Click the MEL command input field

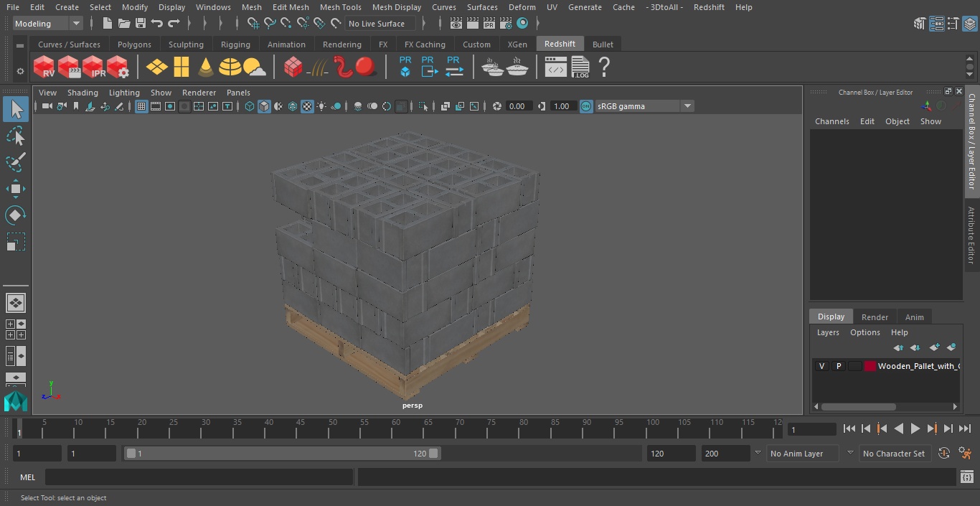[199, 477]
